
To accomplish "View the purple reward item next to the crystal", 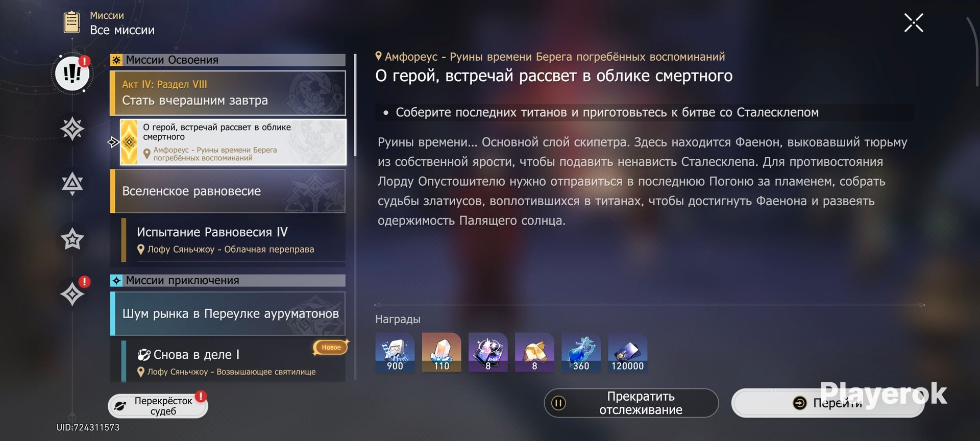I will 488,352.
